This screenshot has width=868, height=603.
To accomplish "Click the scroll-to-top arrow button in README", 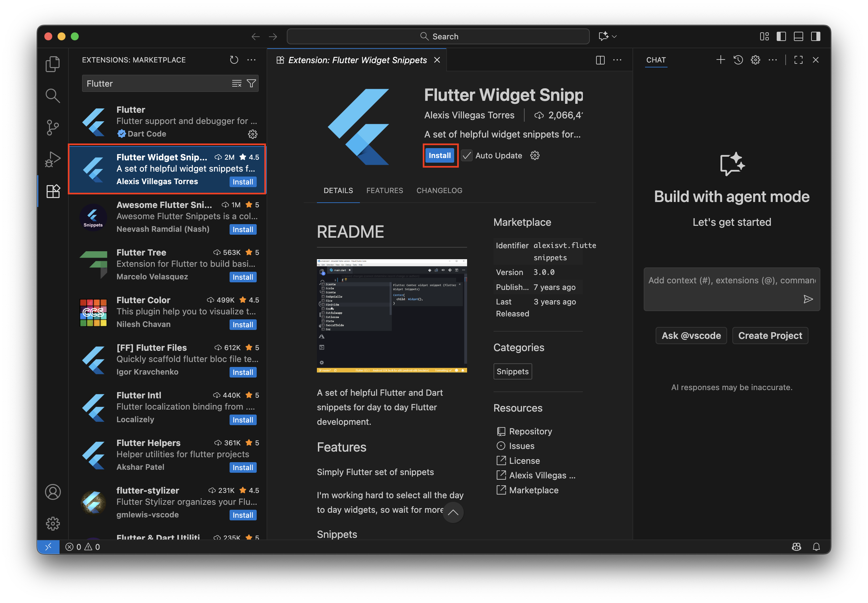I will 453,513.
